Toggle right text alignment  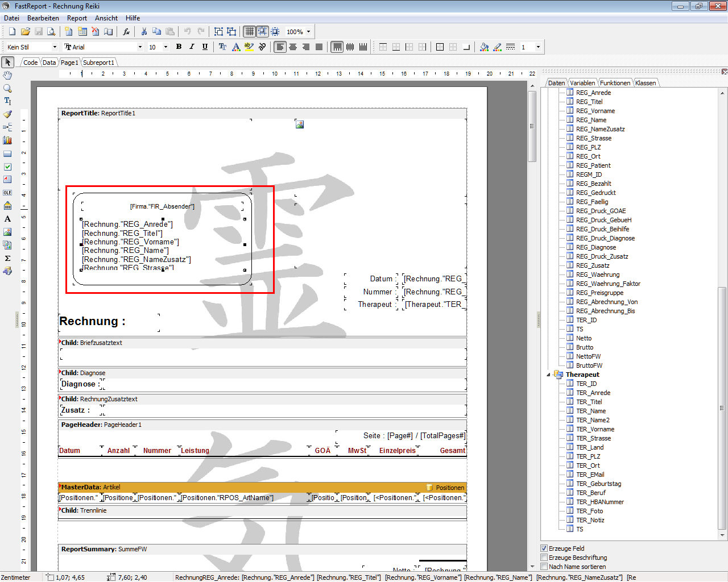tap(306, 47)
